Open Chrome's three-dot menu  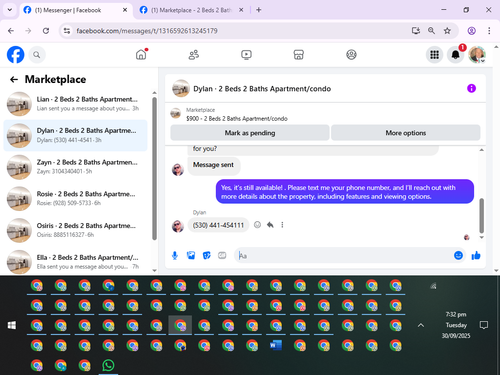pyautogui.click(x=489, y=31)
